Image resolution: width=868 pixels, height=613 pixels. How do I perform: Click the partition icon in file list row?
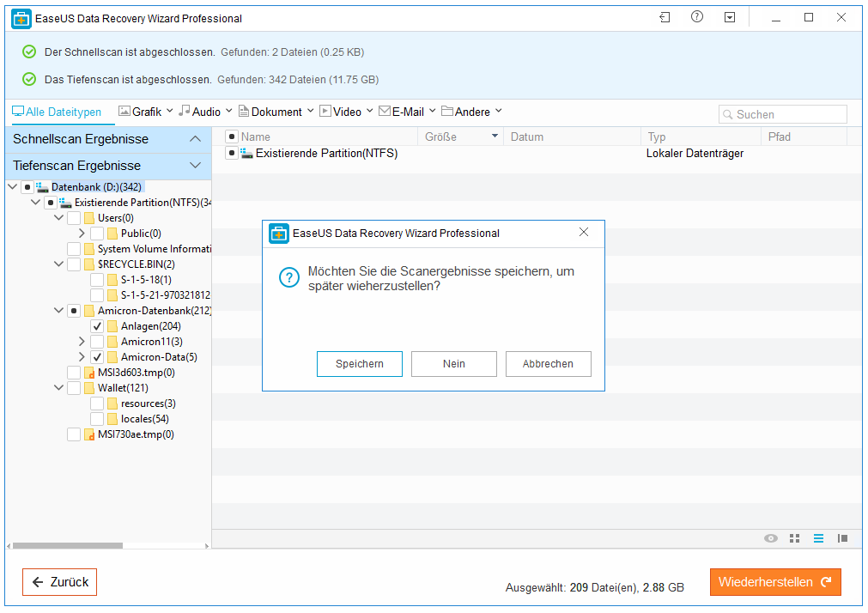[x=246, y=154]
